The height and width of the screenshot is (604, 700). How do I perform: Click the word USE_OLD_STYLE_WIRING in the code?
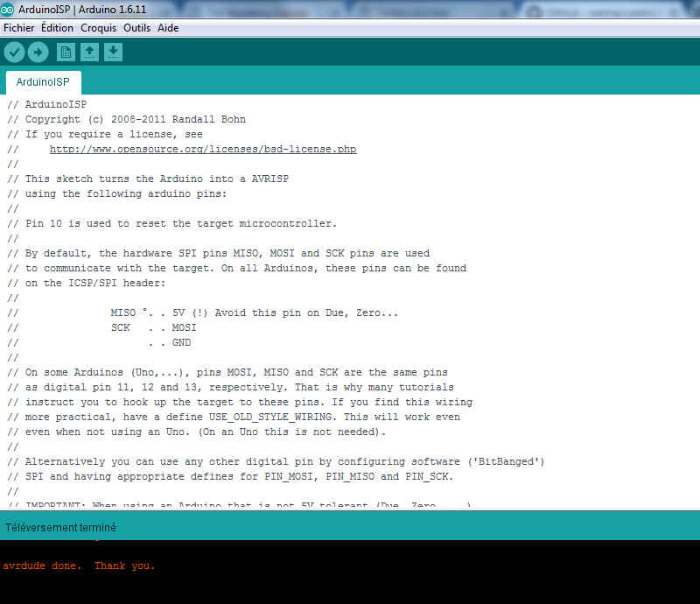coord(270,417)
